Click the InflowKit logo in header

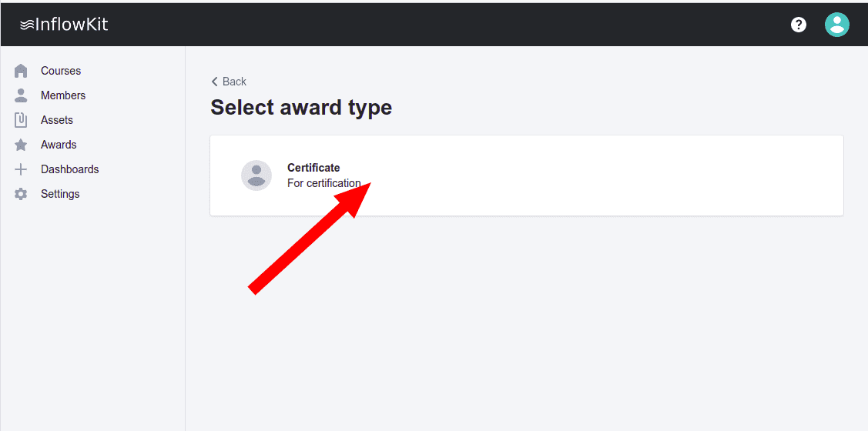64,25
